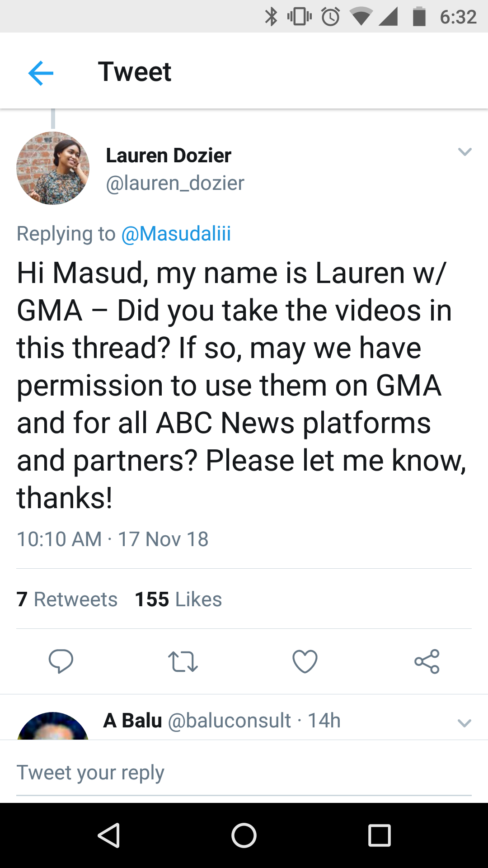The height and width of the screenshot is (868, 488).
Task: Retweet Lauren Dozier's tweet
Action: 183,661
